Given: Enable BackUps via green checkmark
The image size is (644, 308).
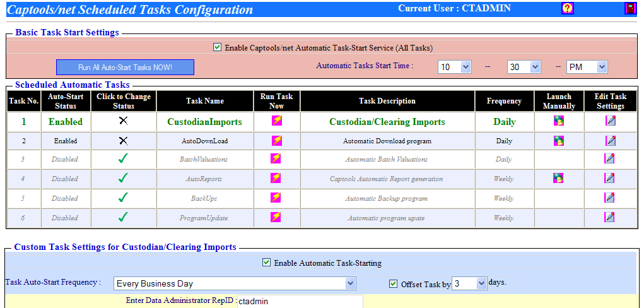Looking at the screenshot, I should pos(123,198).
